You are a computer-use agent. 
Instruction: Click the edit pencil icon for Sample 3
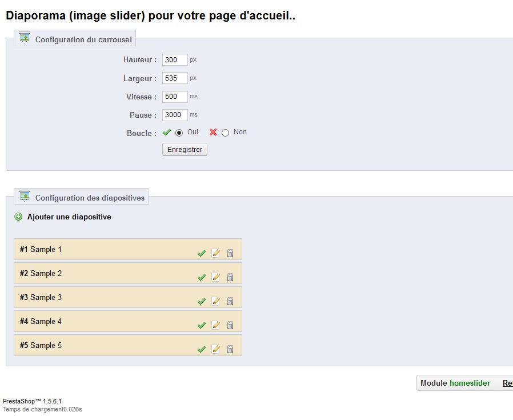[x=215, y=301]
